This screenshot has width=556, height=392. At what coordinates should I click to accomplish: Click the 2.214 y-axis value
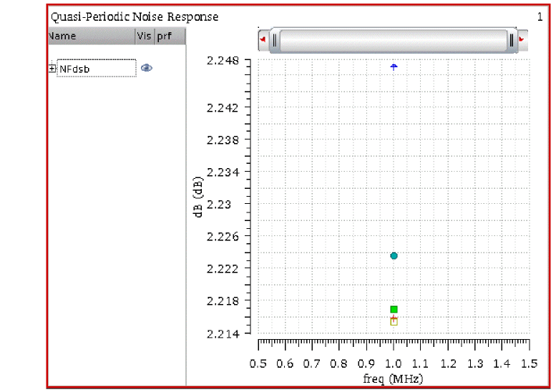click(x=223, y=334)
